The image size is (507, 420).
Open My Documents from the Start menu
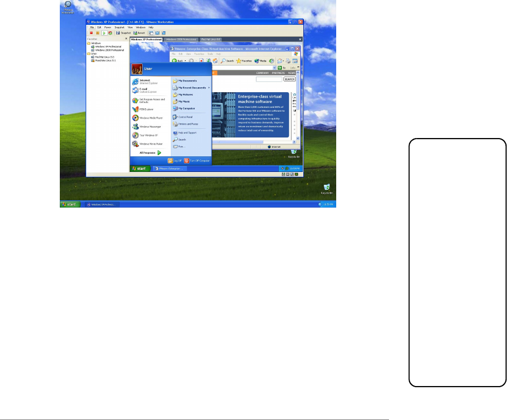tap(185, 81)
